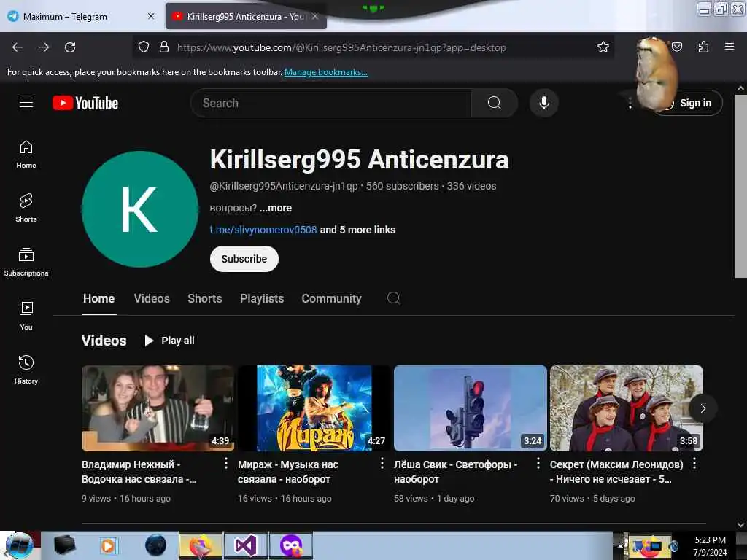Click the YouTube logo

[85, 103]
